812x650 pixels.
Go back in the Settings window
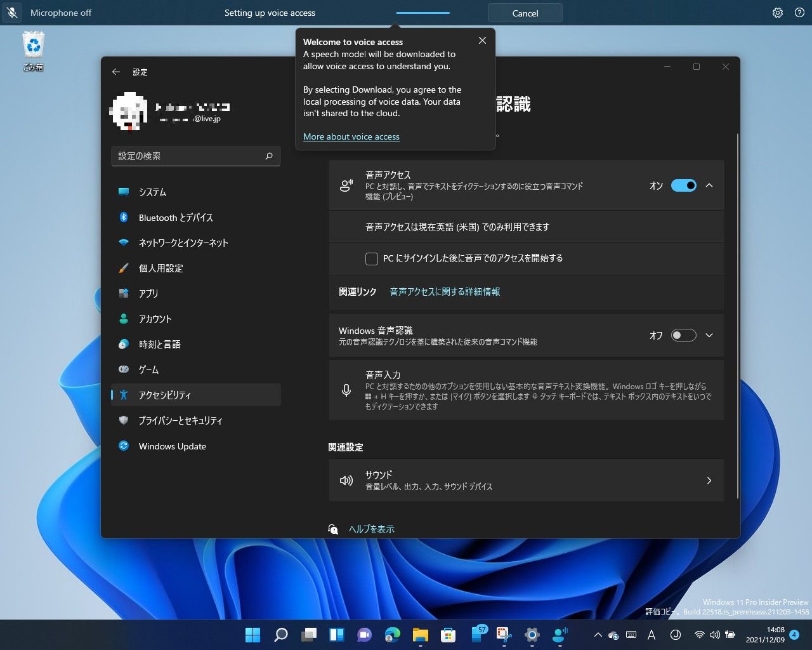115,72
